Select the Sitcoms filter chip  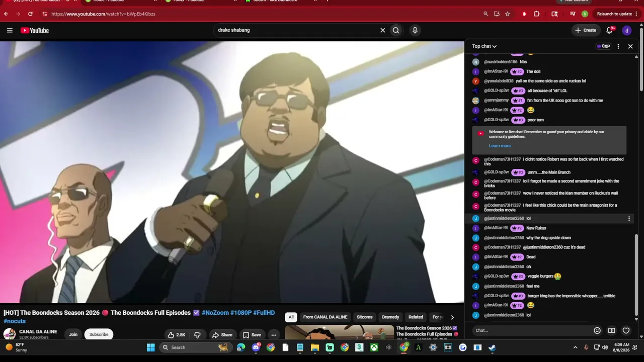tap(364, 317)
